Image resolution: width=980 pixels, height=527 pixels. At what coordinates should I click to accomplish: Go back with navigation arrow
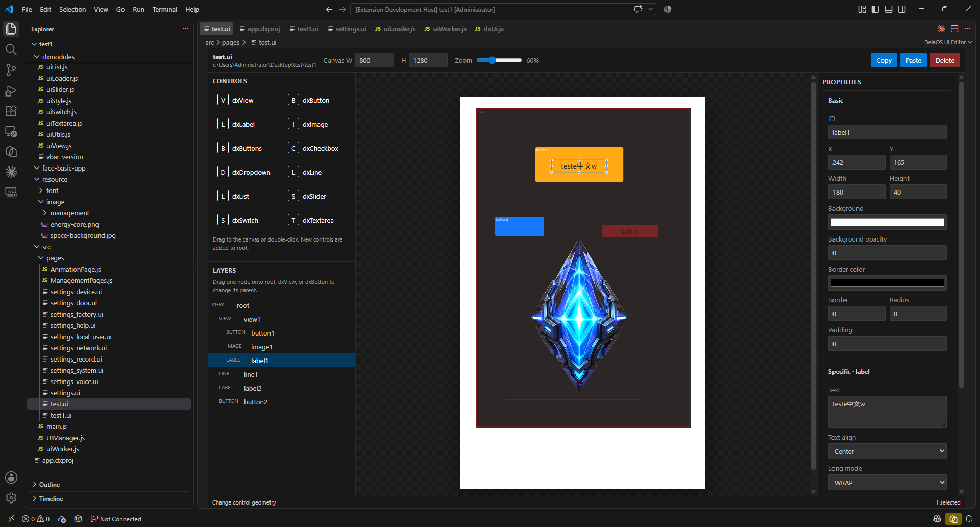[x=329, y=9]
